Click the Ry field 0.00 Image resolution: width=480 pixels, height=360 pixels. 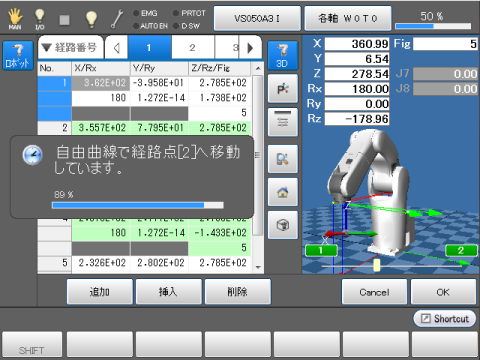(357, 104)
